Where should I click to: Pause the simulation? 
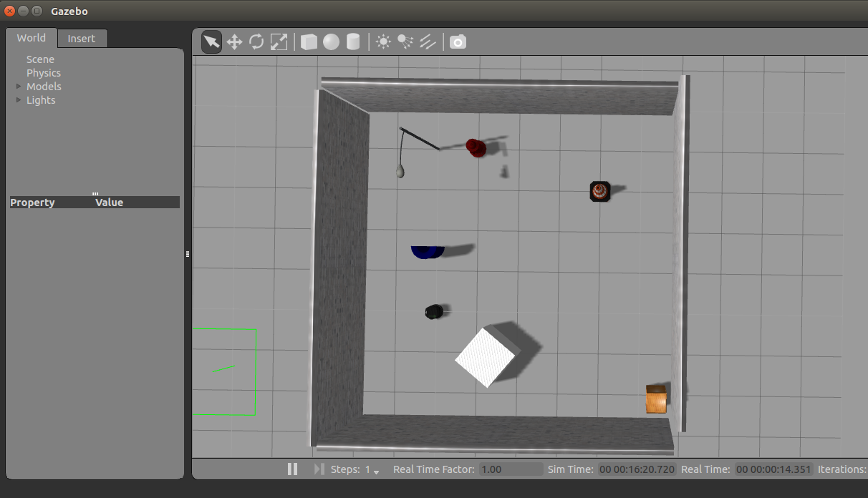coord(292,469)
